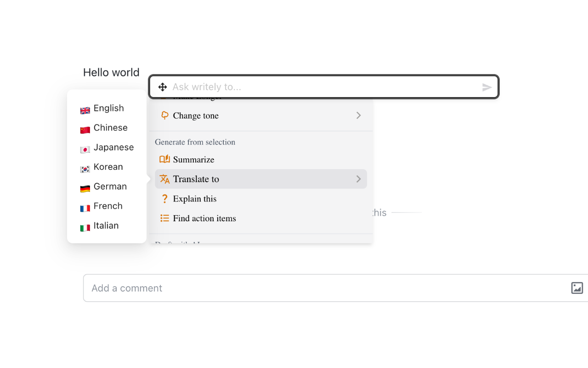The height and width of the screenshot is (368, 588).
Task: Click the Ask writely to input field
Action: click(322, 87)
